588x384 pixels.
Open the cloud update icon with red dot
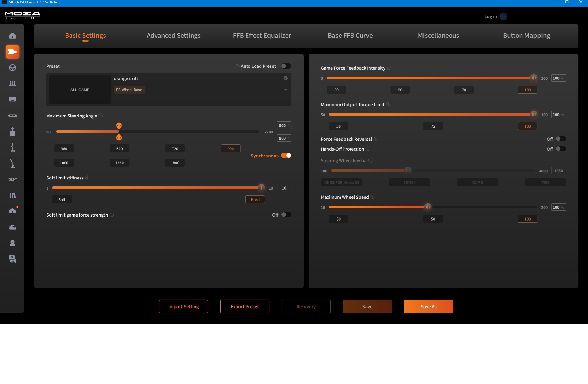(13, 211)
